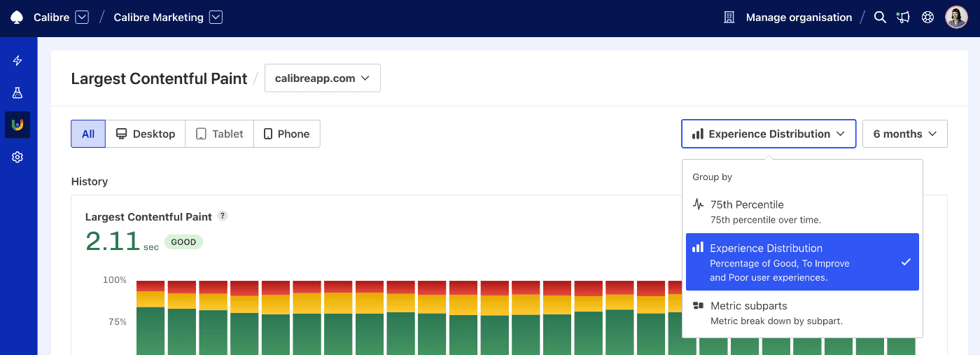Viewport: 980px width, 355px height.
Task: Open the settings gear in sidebar
Action: click(x=18, y=158)
